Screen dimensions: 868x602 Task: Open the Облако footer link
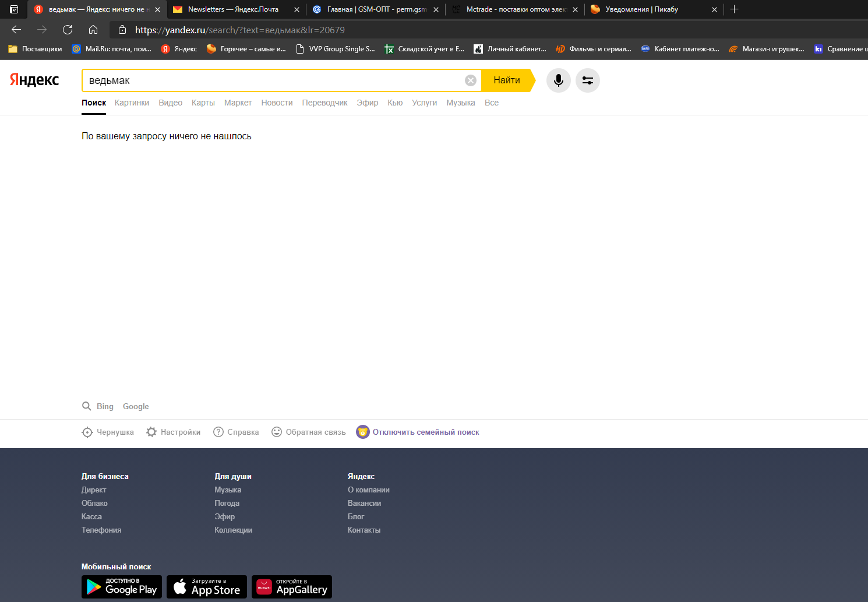click(94, 503)
